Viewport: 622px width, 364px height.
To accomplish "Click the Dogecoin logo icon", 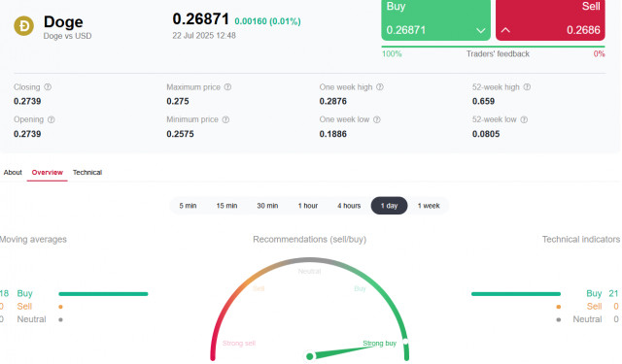I will 23,26.
